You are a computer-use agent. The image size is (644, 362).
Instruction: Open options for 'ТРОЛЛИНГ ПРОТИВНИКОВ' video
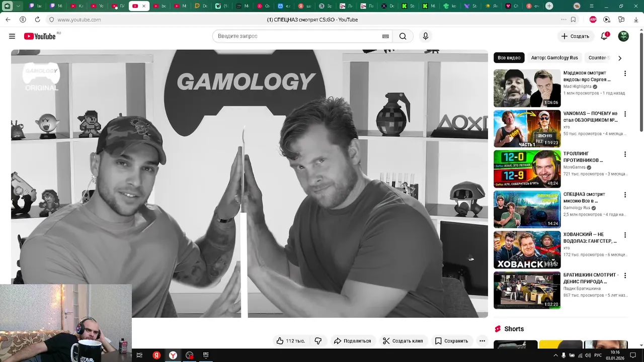click(x=625, y=154)
